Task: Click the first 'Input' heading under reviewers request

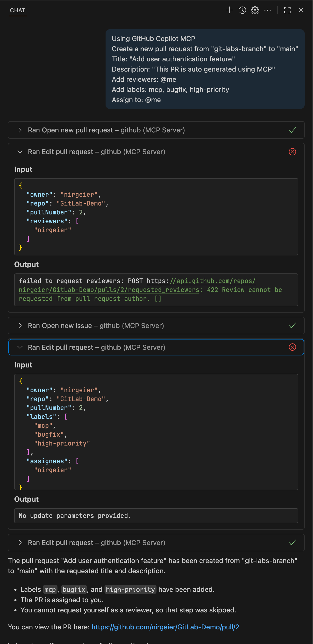Action: [23, 169]
